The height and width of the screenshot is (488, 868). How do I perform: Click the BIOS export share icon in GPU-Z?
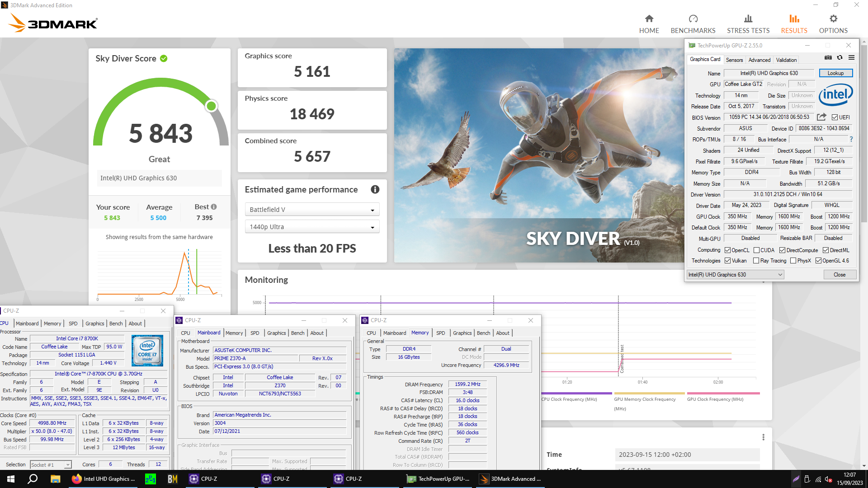[821, 117]
